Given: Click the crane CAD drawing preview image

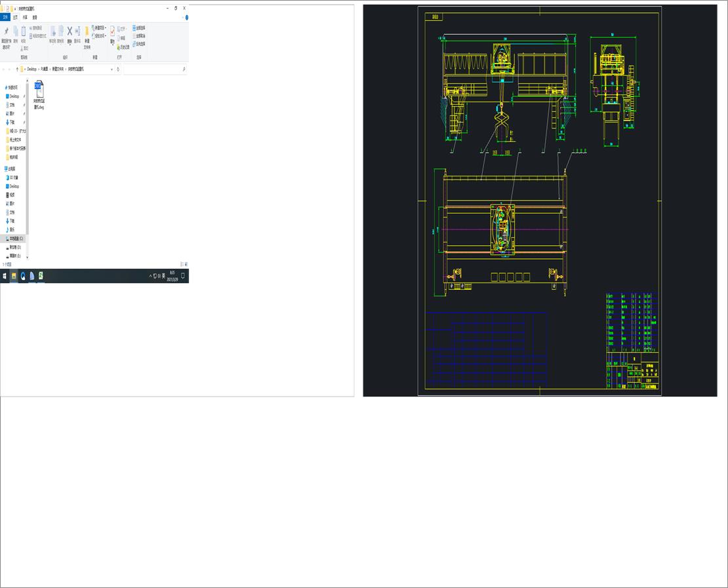Looking at the screenshot, I should click(x=540, y=201).
